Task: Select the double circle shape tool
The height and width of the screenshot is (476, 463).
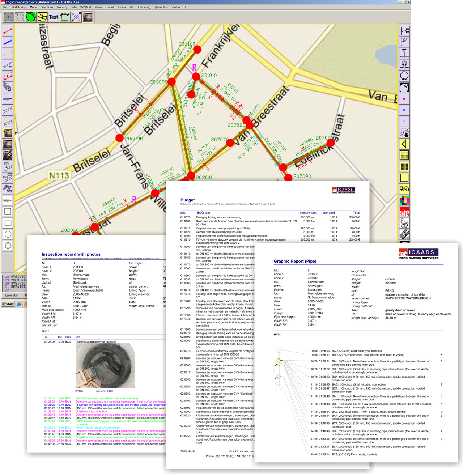Action: pos(8,246)
